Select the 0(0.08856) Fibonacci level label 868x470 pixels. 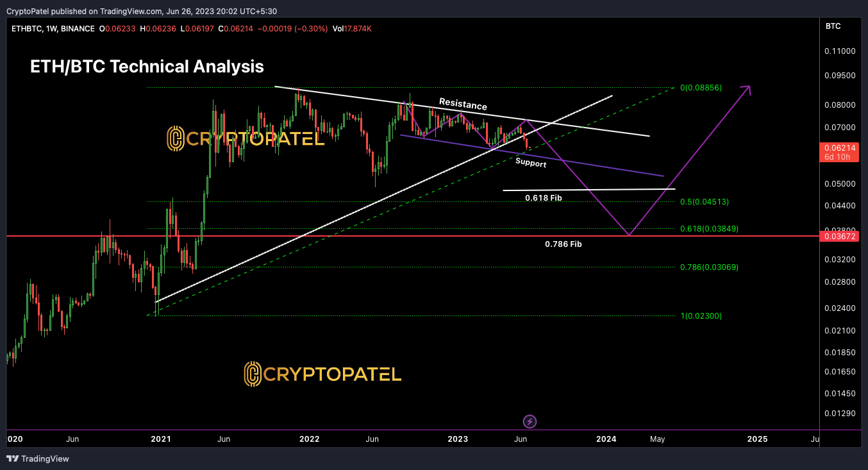[x=701, y=87]
